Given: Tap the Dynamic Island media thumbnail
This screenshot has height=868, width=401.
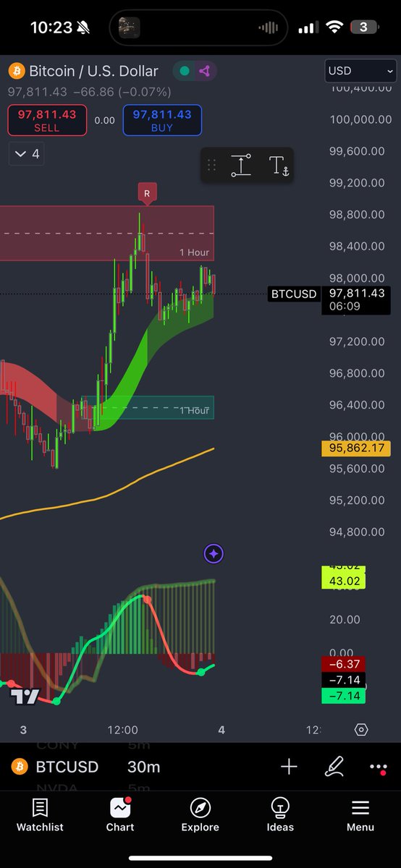Looking at the screenshot, I should point(130,27).
